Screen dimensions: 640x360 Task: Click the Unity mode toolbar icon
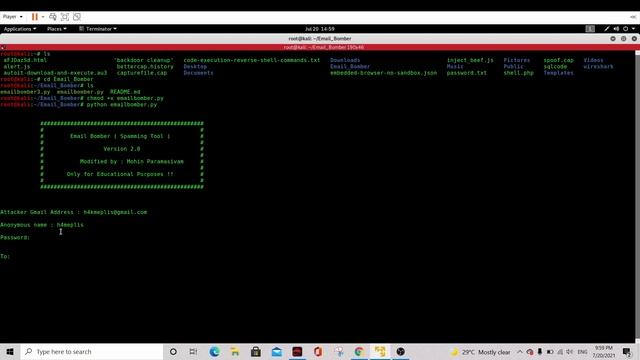pyautogui.click(x=77, y=17)
